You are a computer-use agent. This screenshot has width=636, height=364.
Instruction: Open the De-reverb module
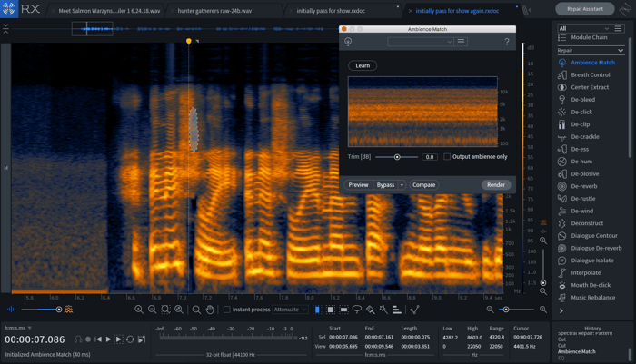tap(584, 186)
